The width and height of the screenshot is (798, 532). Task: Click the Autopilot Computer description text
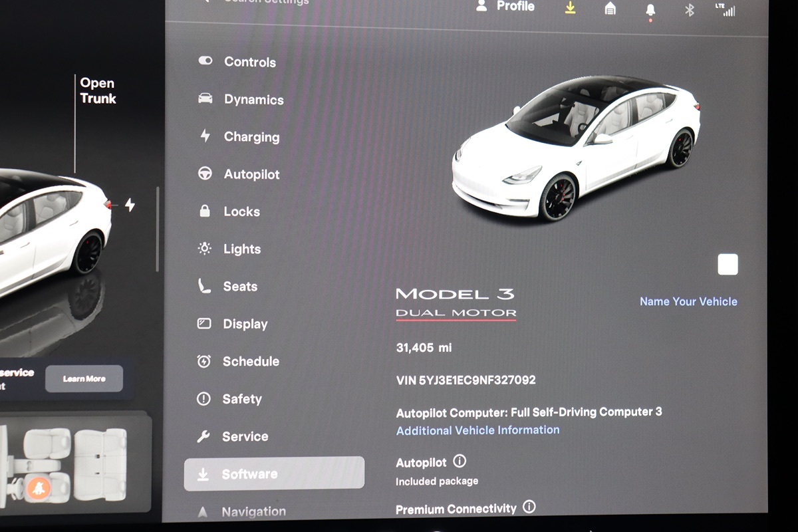click(x=529, y=412)
